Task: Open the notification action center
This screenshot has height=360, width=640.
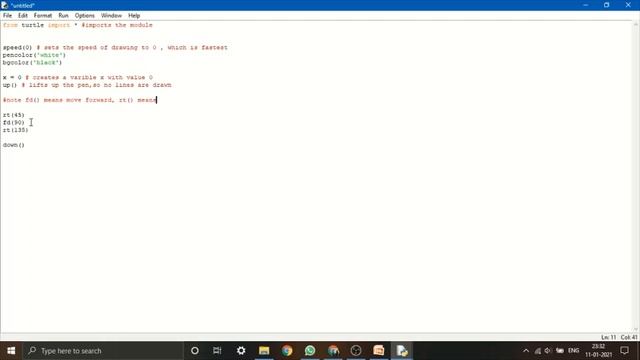Action: (x=624, y=351)
